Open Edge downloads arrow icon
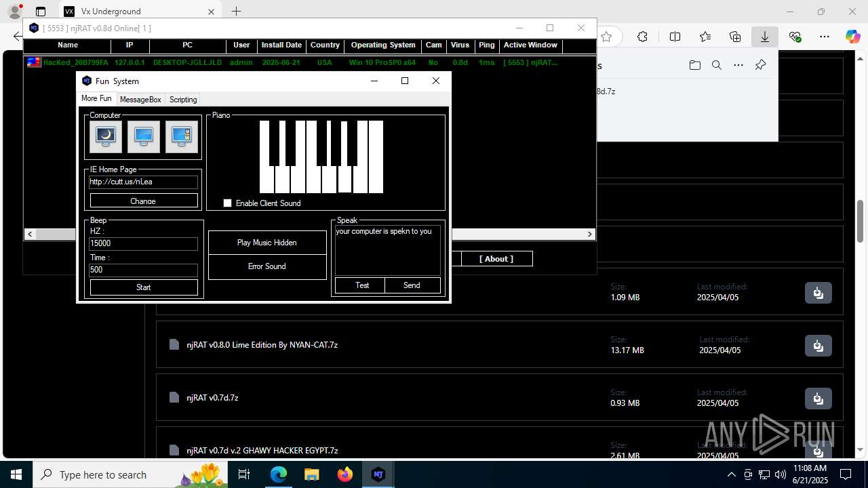The image size is (868, 488). coord(765,37)
